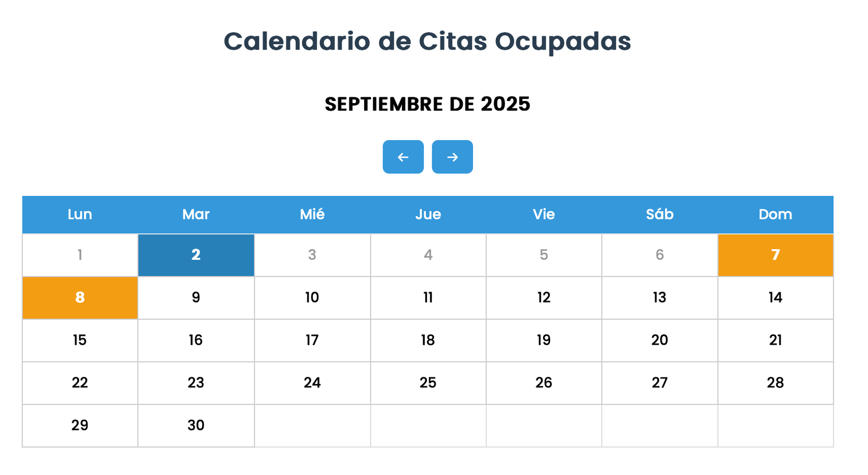Select the orange highlighted date 8
The width and height of the screenshot is (868, 475).
point(79,297)
